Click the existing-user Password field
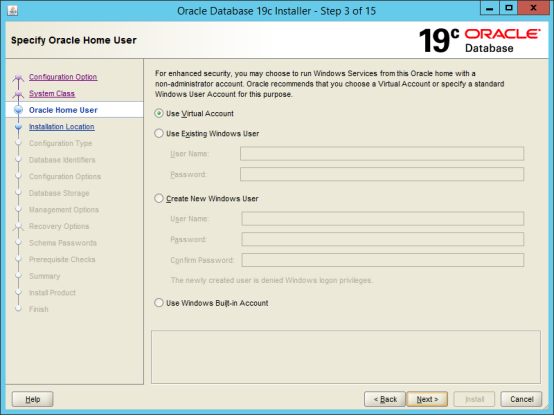 coord(382,174)
